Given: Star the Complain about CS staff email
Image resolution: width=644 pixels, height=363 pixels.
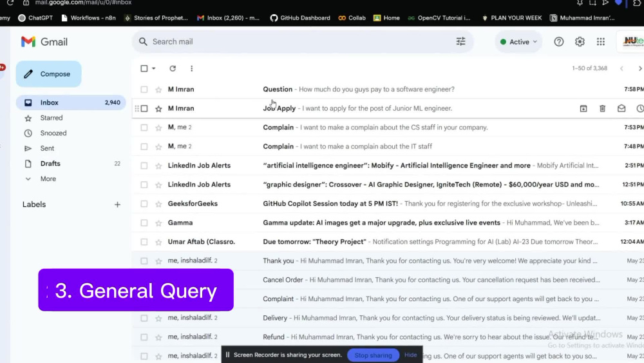Looking at the screenshot, I should coord(158,128).
